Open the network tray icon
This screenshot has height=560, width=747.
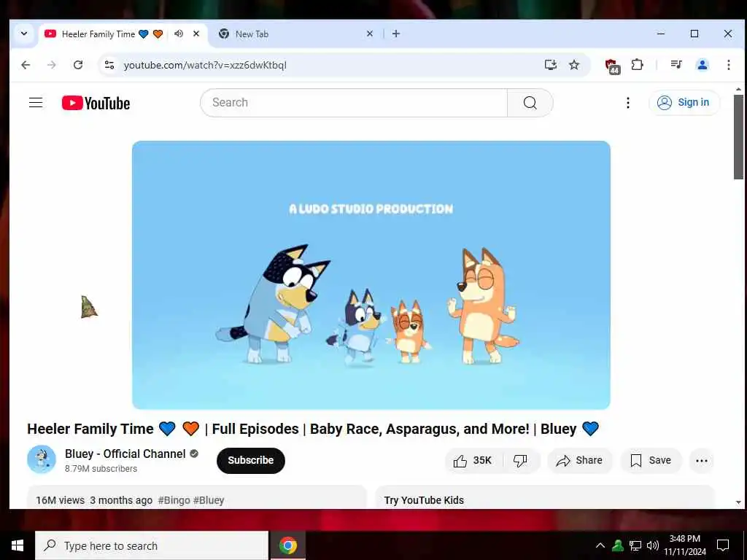pos(635,545)
